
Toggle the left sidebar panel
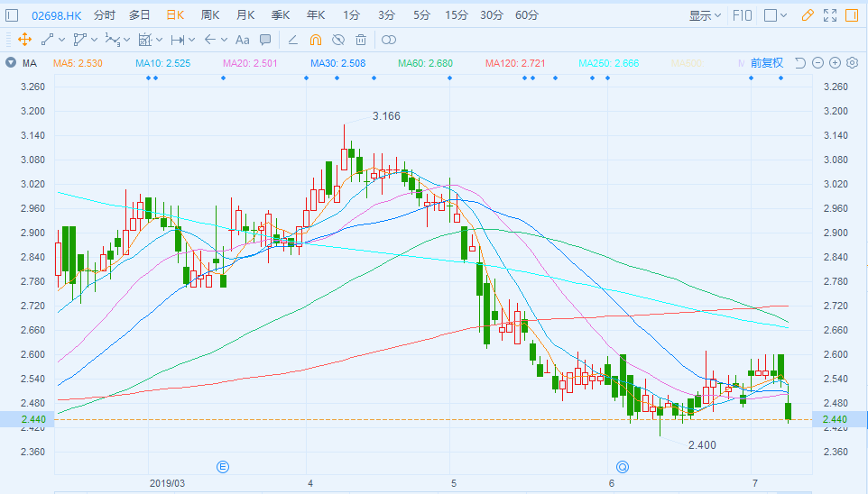pos(12,15)
